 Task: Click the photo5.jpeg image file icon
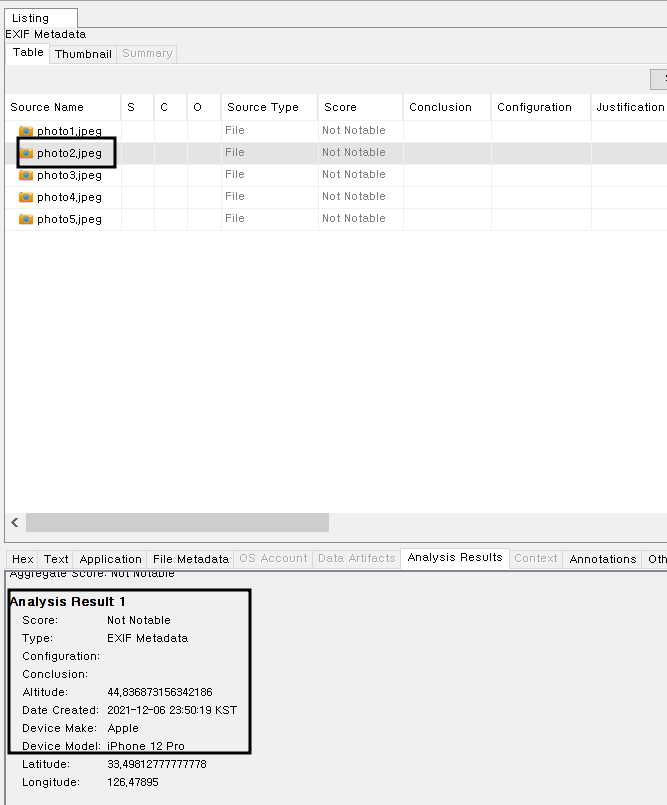[26, 219]
